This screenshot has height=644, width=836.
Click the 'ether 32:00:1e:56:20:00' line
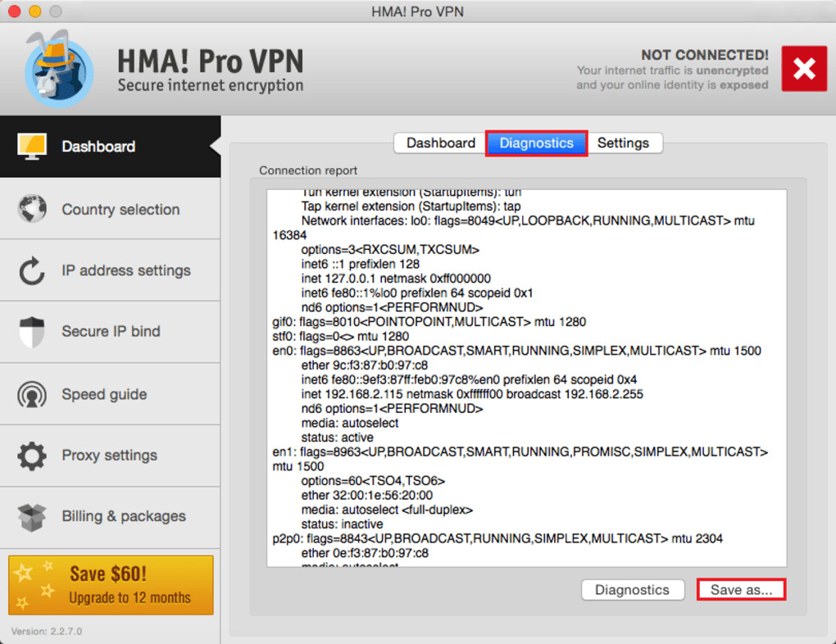tap(367, 495)
